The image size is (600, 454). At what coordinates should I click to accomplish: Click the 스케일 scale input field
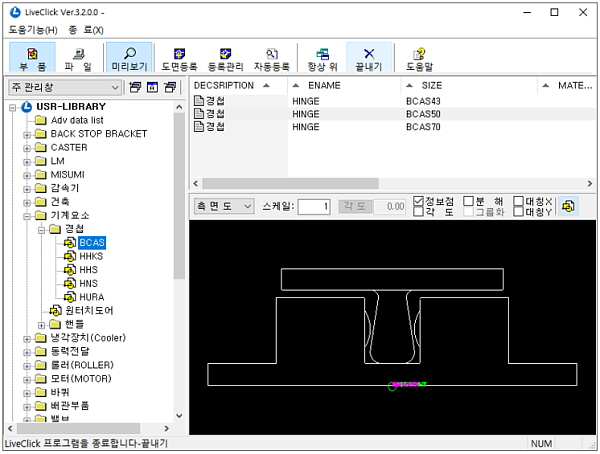click(x=314, y=207)
